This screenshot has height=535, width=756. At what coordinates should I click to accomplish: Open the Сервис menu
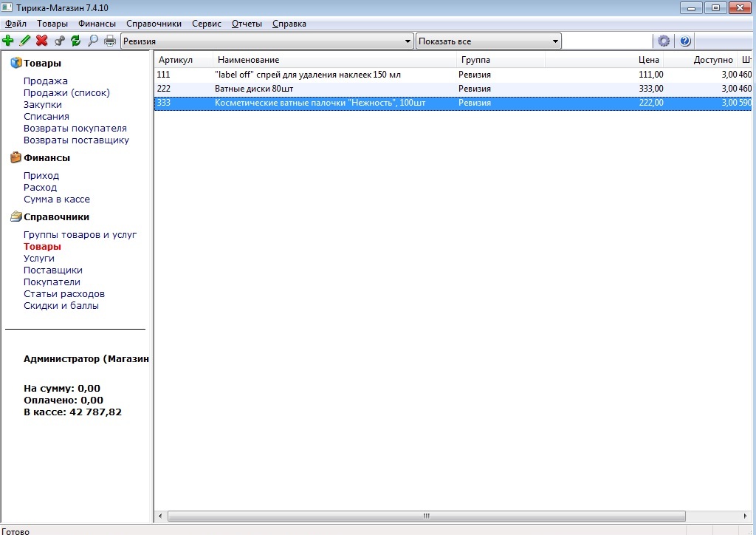207,24
